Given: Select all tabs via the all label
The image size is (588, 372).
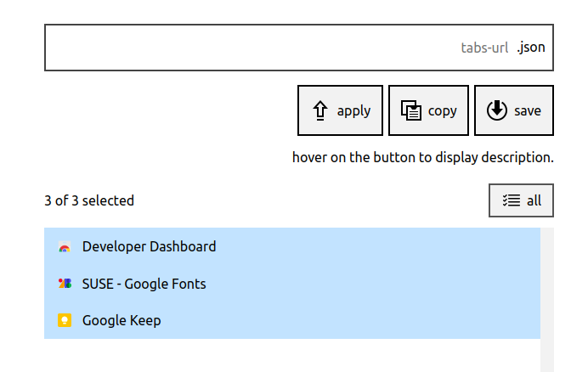Looking at the screenshot, I should (x=534, y=200).
